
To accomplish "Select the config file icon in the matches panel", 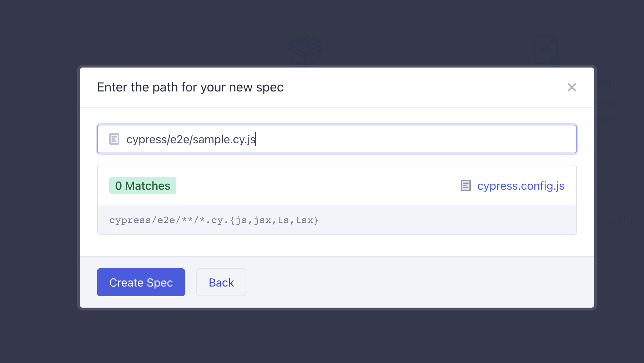I will click(466, 185).
